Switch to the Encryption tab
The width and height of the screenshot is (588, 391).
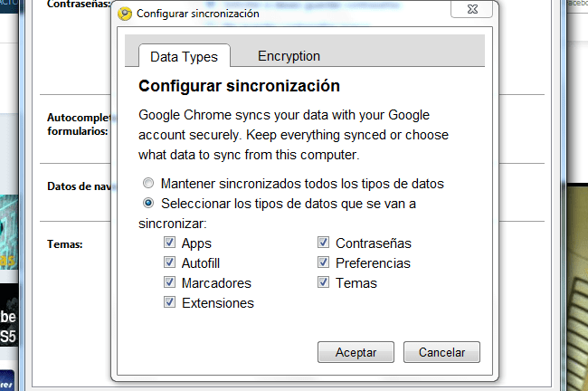(289, 56)
